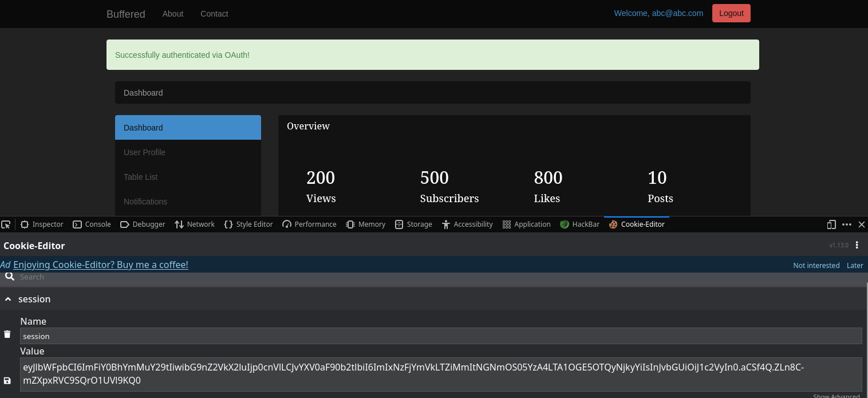
Task: Collapse the session cookie entry
Action: [x=8, y=299]
